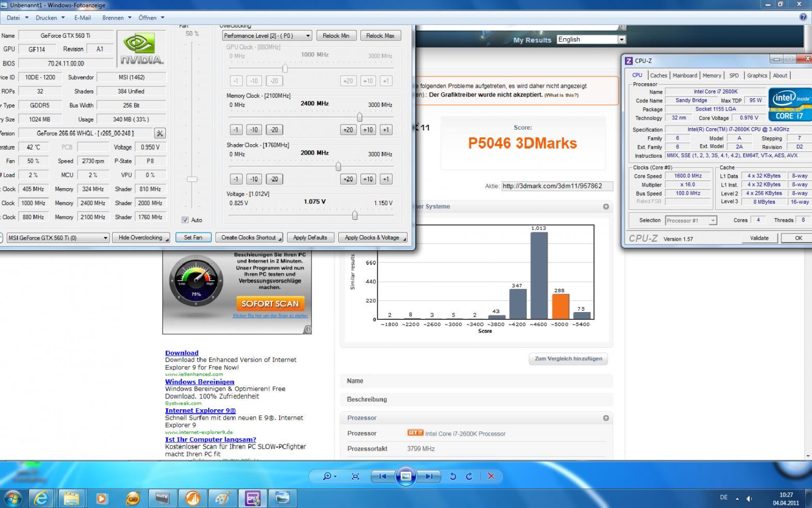Expand the Drucken menu
This screenshot has height=508, width=812.
pyautogui.click(x=50, y=18)
